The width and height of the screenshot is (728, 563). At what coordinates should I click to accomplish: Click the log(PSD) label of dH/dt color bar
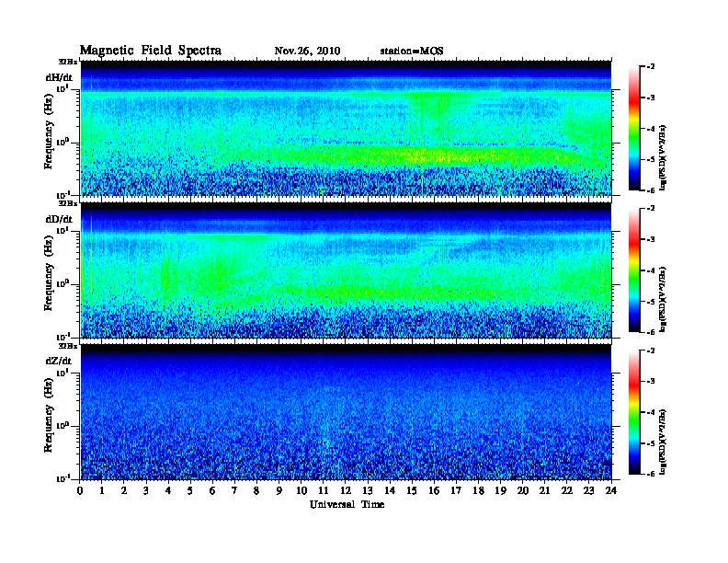[x=663, y=157]
